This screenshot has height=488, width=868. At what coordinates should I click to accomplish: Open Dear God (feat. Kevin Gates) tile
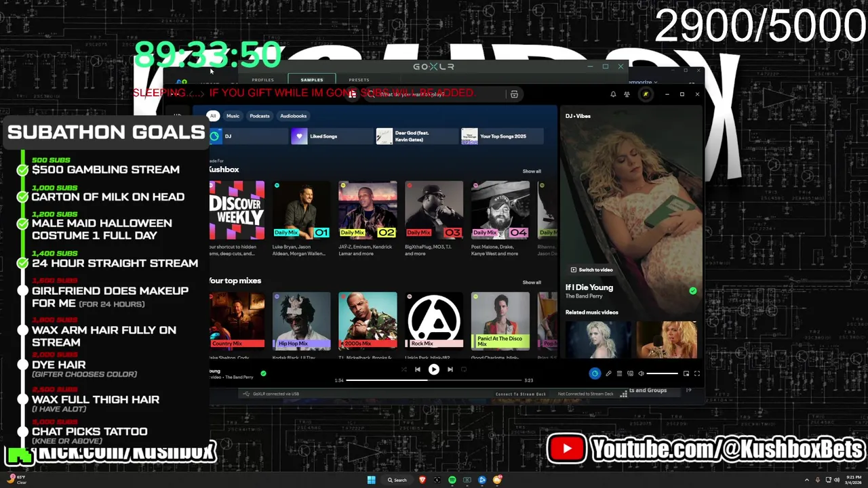[x=417, y=136]
